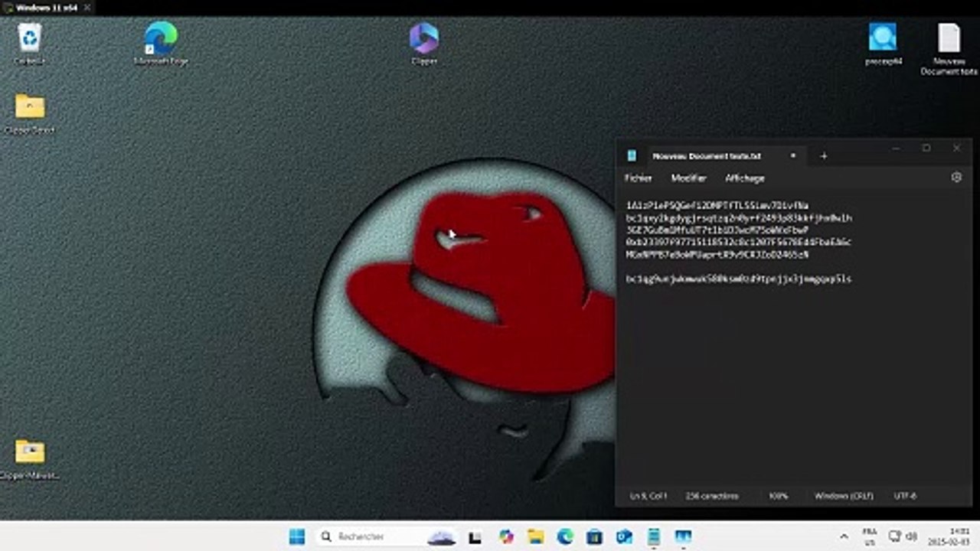Open File Explorer from the taskbar

(x=535, y=536)
